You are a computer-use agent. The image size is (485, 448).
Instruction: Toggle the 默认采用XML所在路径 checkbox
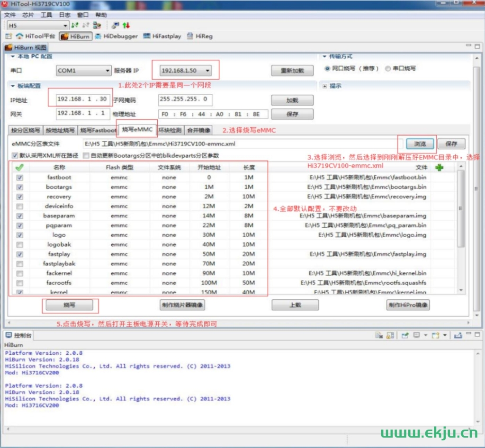[x=15, y=155]
